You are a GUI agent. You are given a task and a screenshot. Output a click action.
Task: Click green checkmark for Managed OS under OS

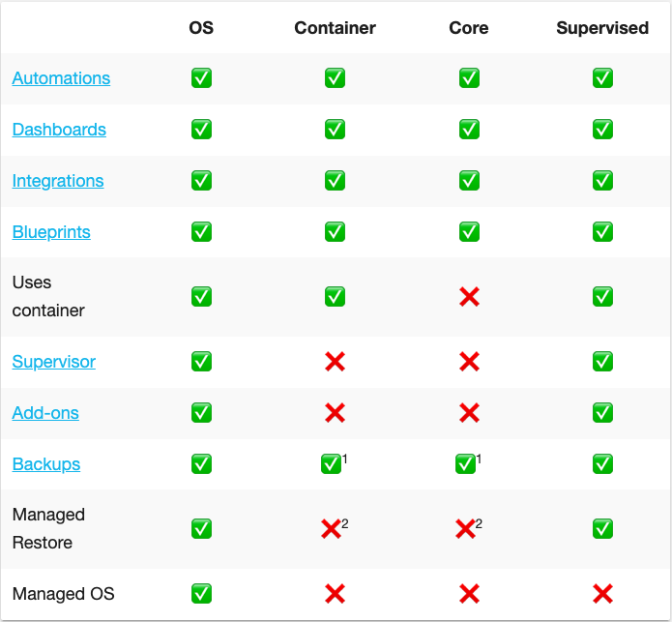(201, 594)
